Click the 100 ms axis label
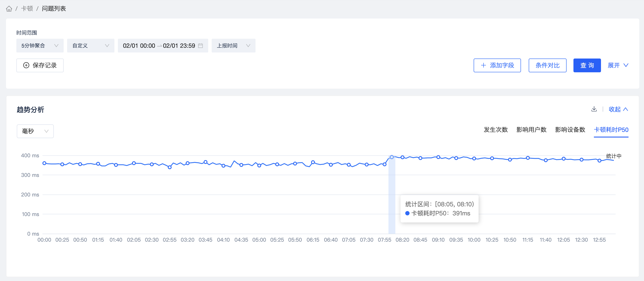This screenshot has width=644, height=281. pyautogui.click(x=31, y=214)
